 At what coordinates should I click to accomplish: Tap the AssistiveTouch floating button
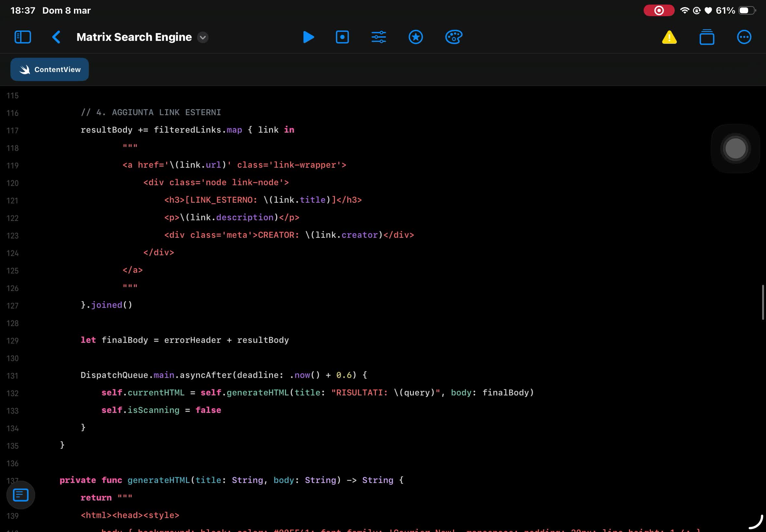pyautogui.click(x=735, y=149)
